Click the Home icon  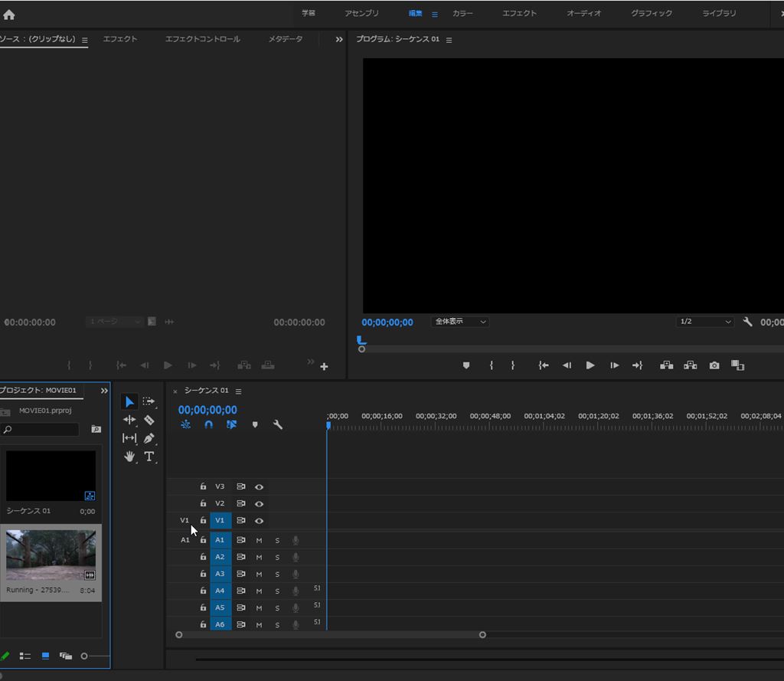tap(9, 14)
